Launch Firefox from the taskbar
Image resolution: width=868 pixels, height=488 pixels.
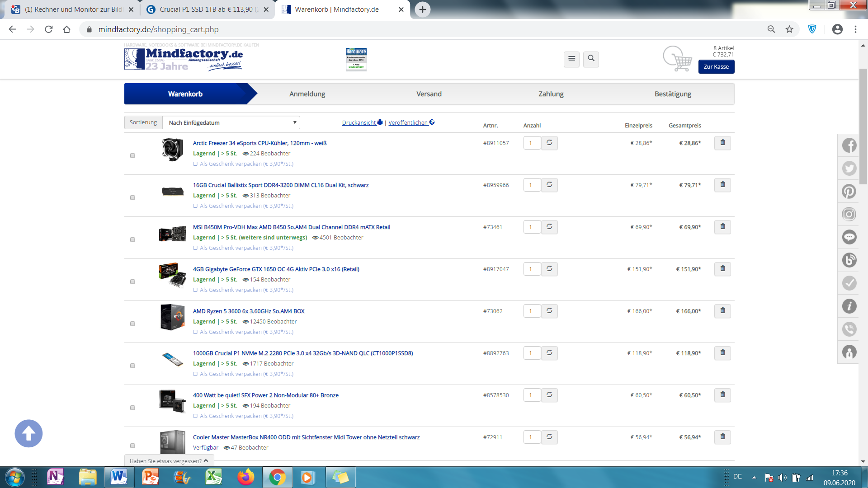point(245,477)
